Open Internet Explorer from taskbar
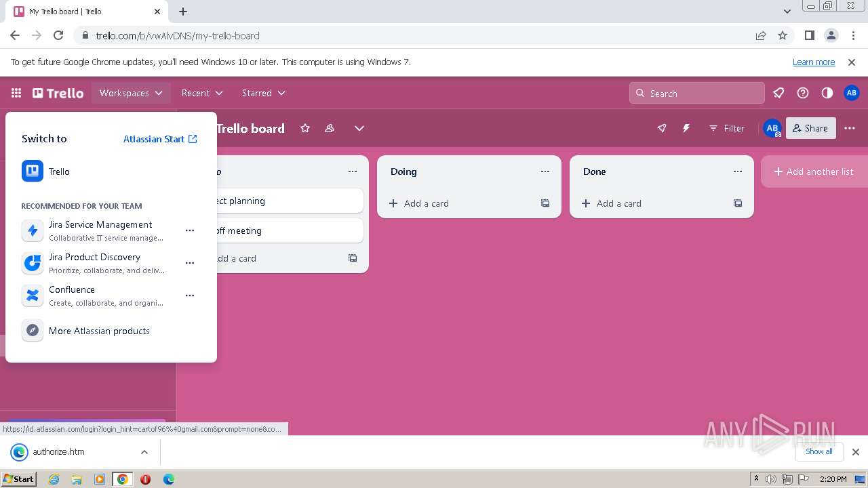 click(54, 479)
